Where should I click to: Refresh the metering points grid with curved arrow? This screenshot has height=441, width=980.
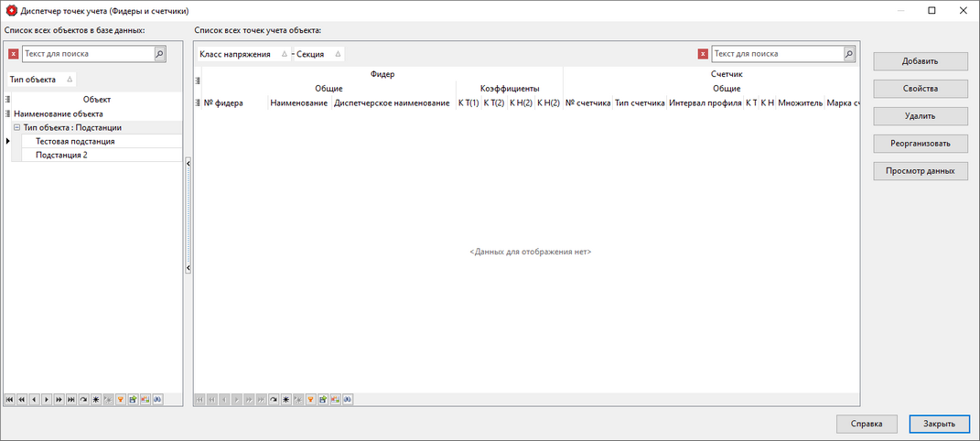(x=274, y=399)
